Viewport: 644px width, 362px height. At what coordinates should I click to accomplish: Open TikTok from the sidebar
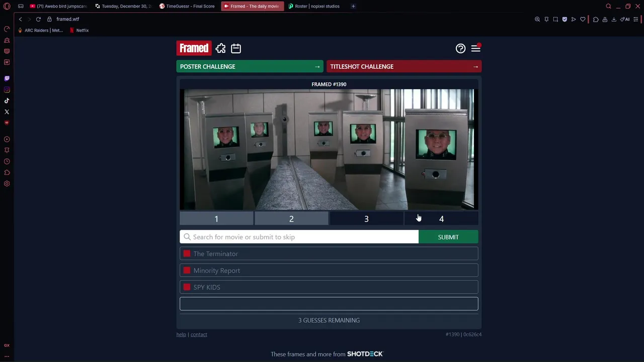(x=7, y=101)
